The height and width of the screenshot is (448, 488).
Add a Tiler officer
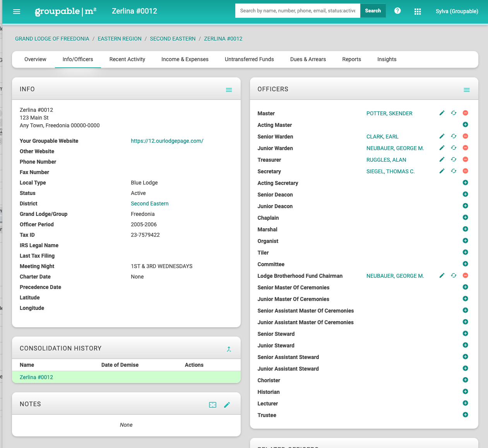(x=466, y=252)
